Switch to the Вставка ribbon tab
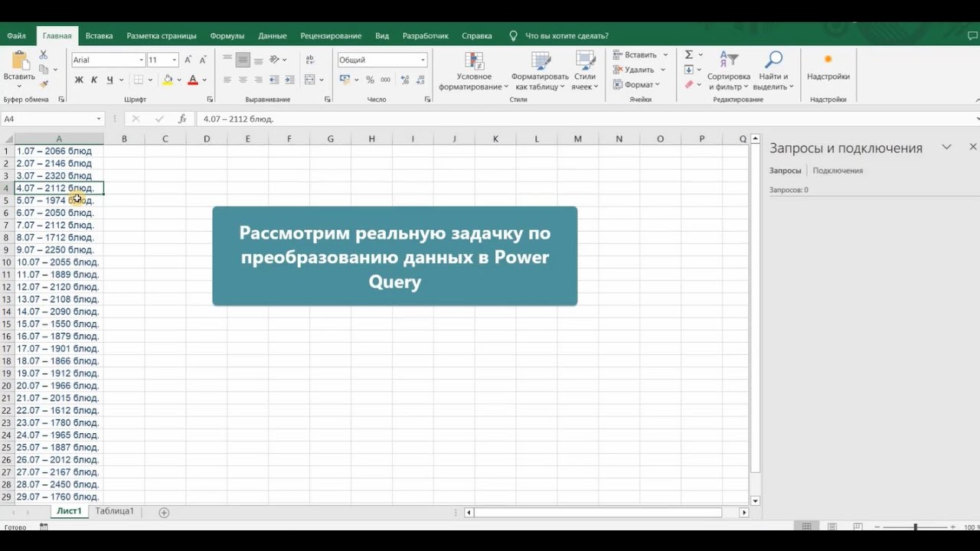 coord(100,36)
